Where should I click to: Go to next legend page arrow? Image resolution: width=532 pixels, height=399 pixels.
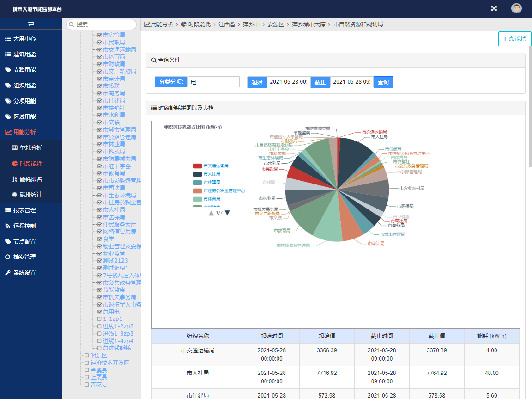[227, 213]
